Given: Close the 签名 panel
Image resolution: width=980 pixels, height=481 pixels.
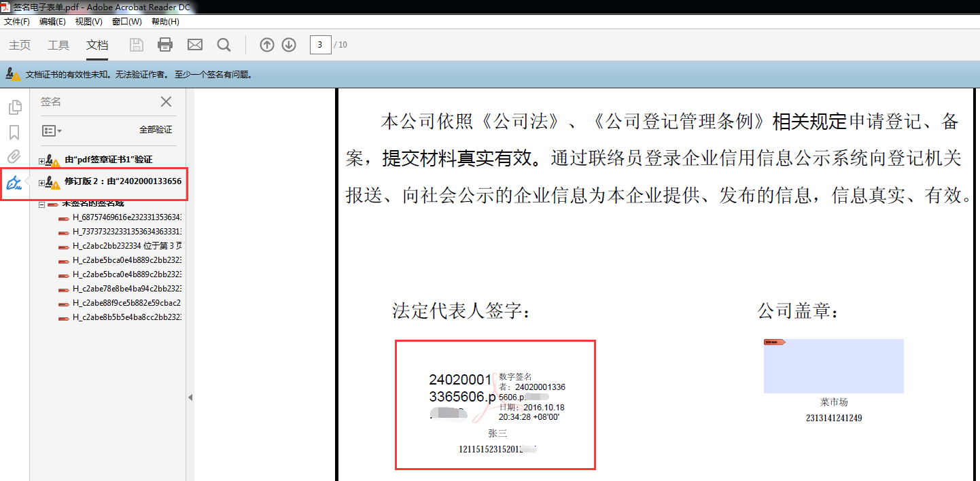Looking at the screenshot, I should pos(166,102).
